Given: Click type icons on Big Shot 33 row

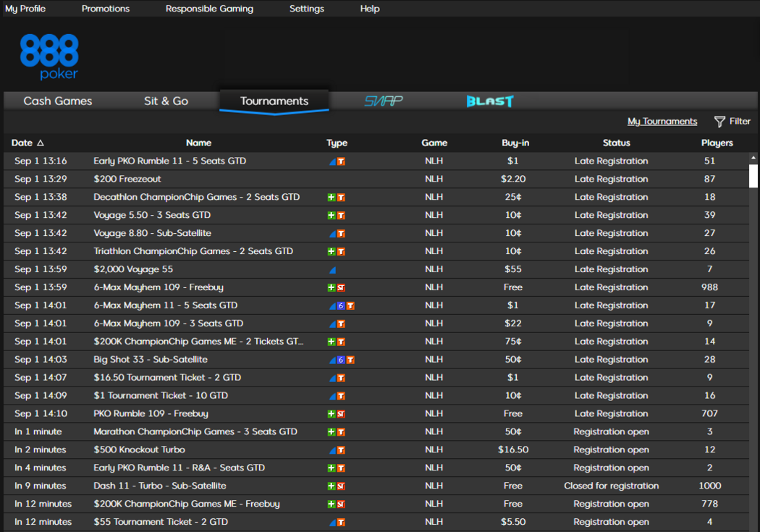Looking at the screenshot, I should (x=342, y=360).
